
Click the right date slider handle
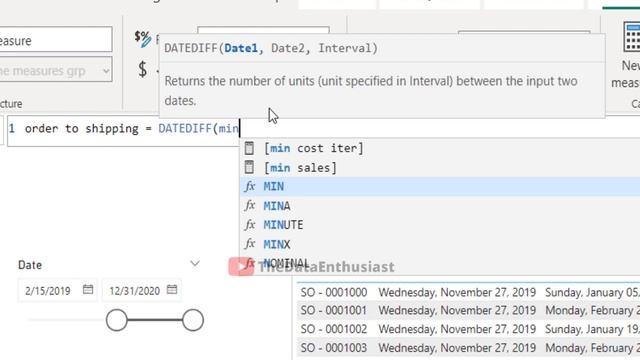(x=193, y=320)
